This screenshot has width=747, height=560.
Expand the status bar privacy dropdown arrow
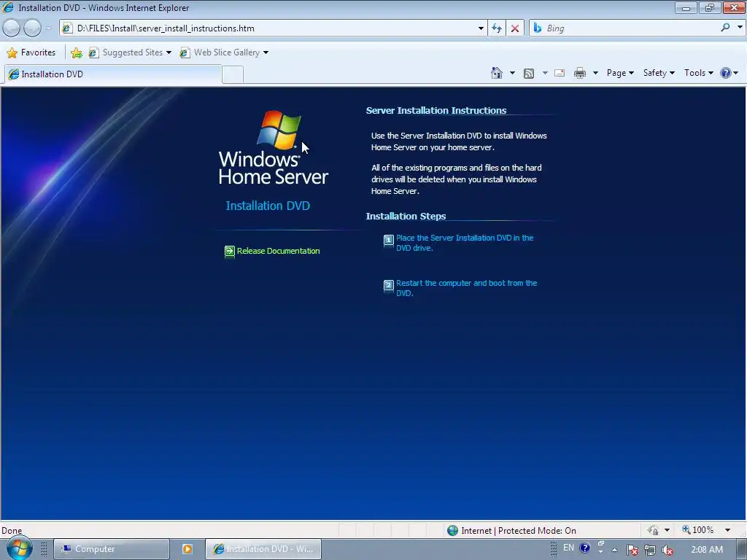(x=667, y=530)
